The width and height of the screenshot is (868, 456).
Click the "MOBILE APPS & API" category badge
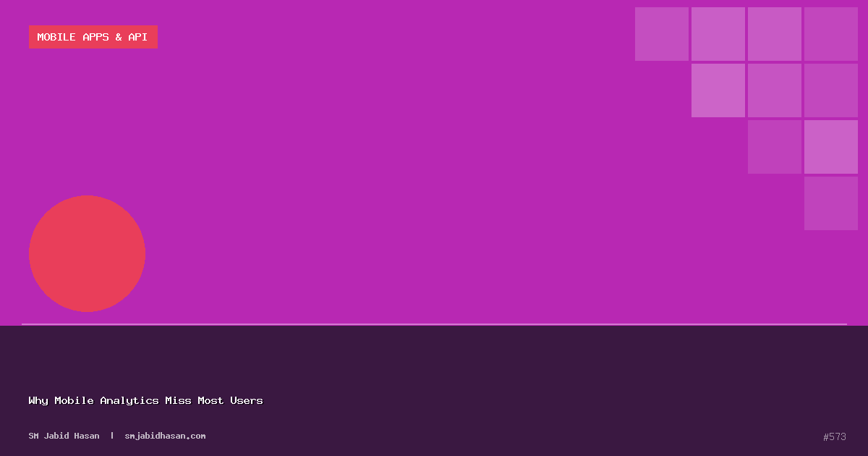[x=93, y=37]
